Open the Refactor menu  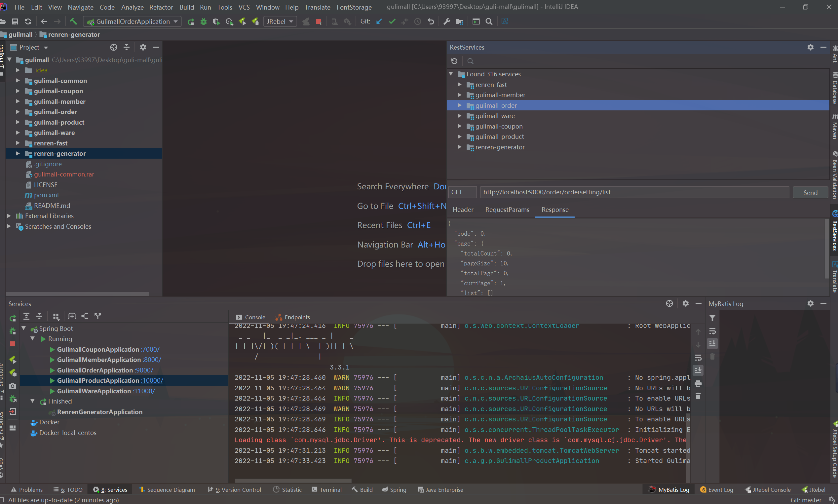pos(161,7)
